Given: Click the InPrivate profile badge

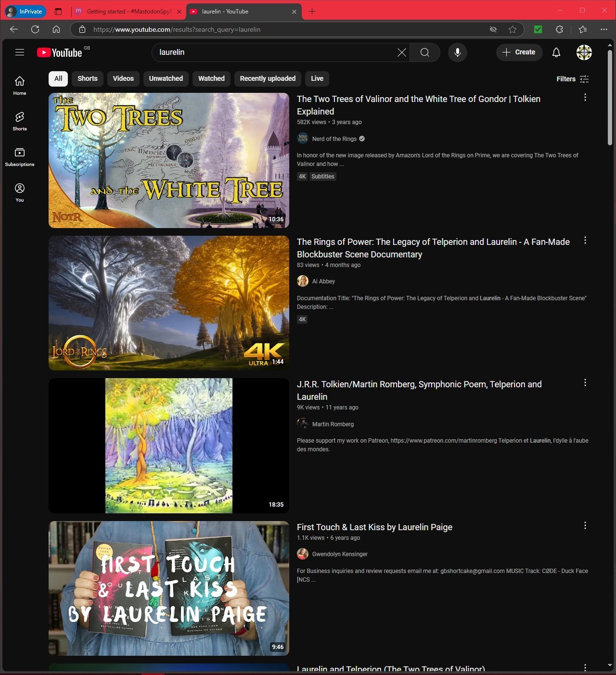Looking at the screenshot, I should [x=25, y=12].
